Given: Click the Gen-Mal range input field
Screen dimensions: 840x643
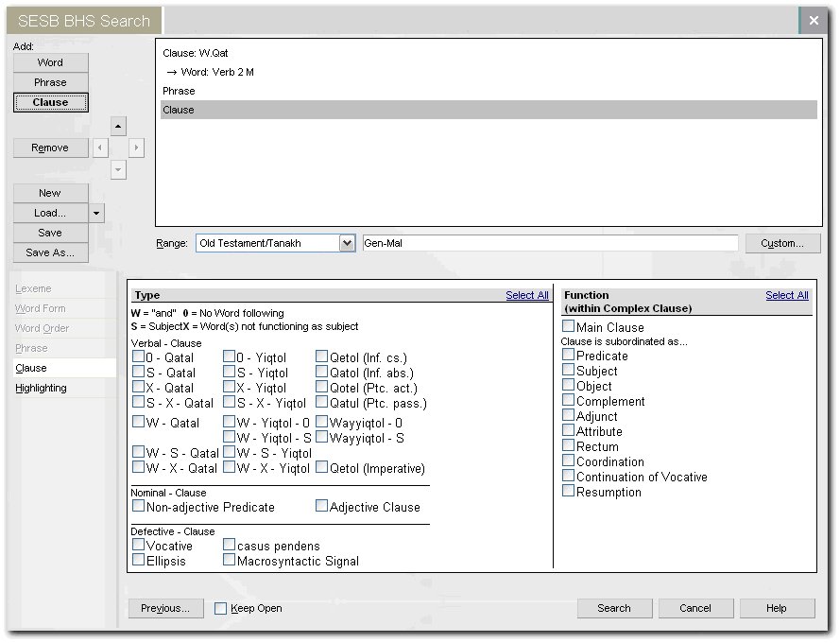Looking at the screenshot, I should (550, 243).
